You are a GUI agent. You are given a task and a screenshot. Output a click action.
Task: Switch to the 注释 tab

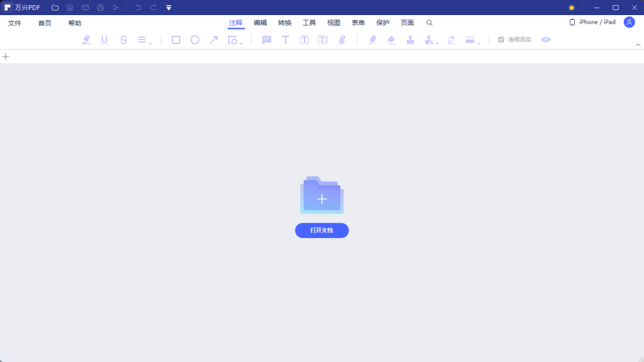[236, 23]
